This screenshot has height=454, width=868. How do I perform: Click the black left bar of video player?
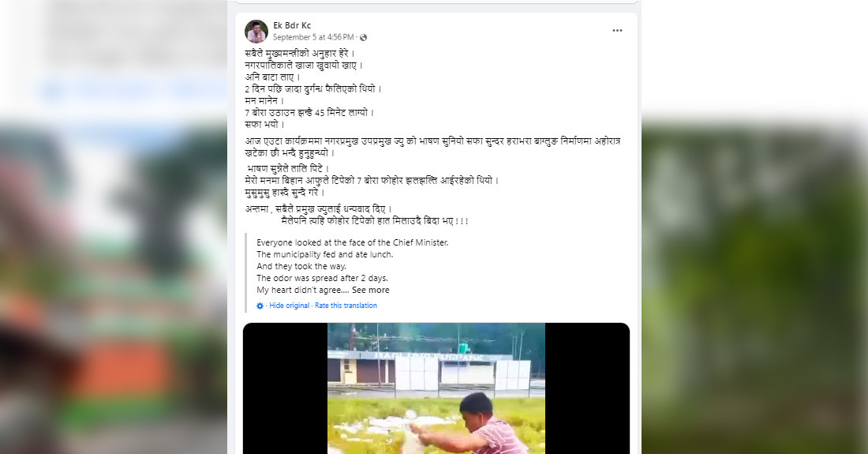coord(285,388)
